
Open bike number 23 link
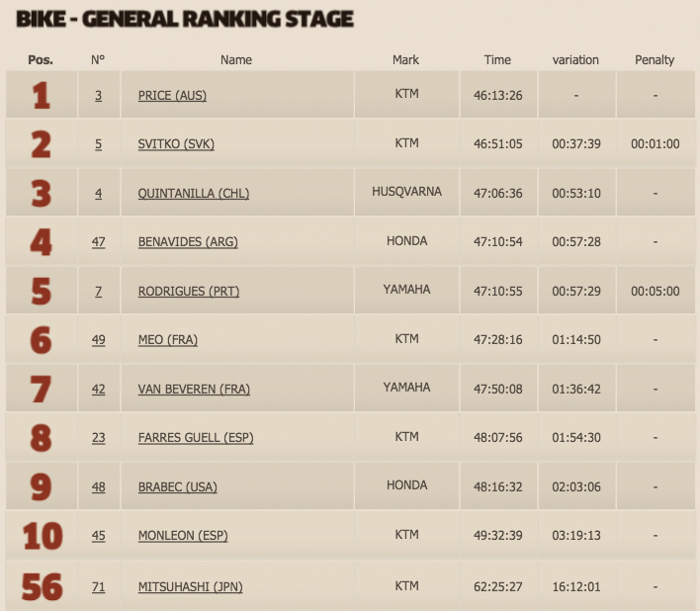tap(98, 438)
